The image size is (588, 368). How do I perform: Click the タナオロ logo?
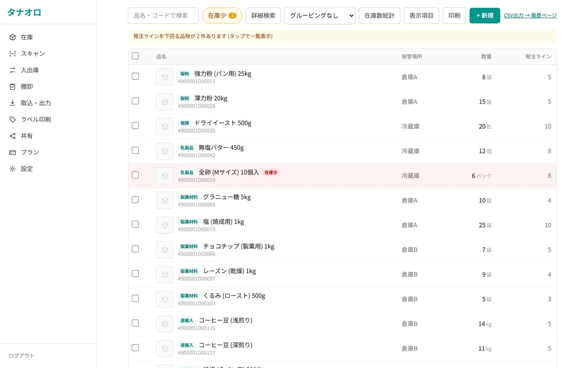24,12
